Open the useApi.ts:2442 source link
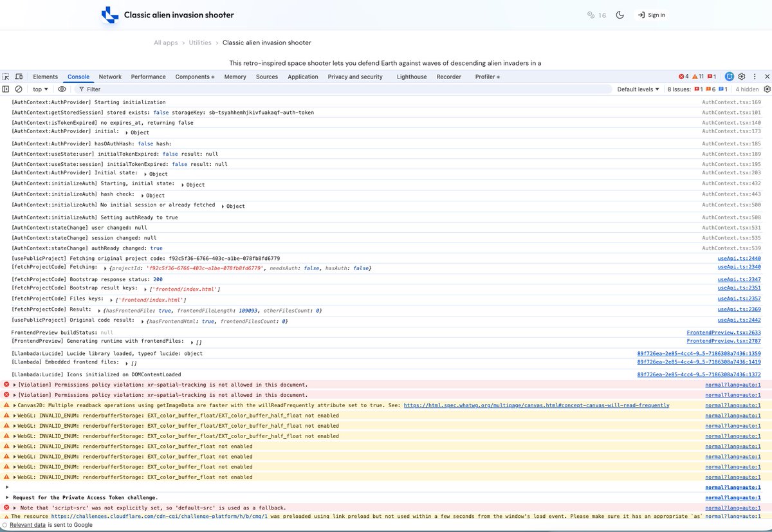 pyautogui.click(x=739, y=320)
